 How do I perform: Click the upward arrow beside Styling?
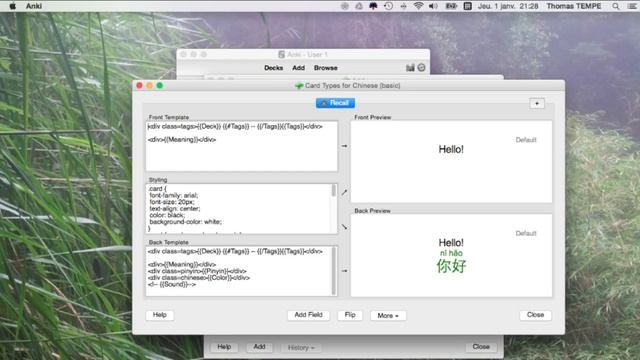344,192
